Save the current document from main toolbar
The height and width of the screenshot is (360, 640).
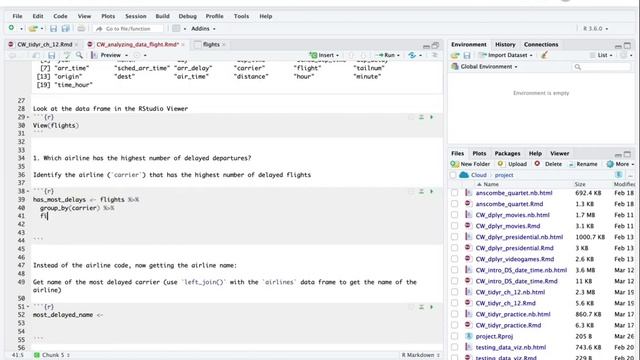[53, 29]
